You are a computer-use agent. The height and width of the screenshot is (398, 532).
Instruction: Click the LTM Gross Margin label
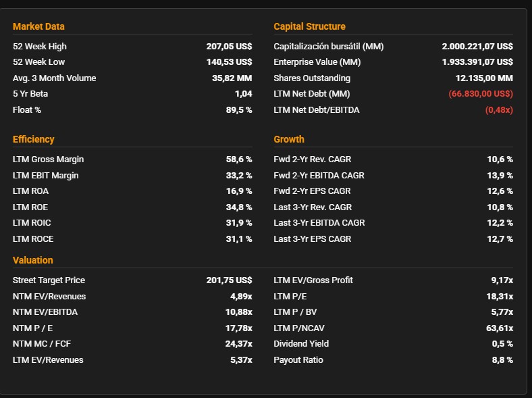(x=48, y=159)
